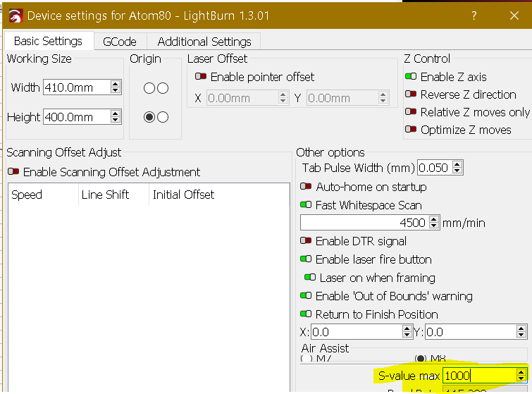Adjust the S-value max spinner arrows
The height and width of the screenshot is (394, 532).
[521, 376]
